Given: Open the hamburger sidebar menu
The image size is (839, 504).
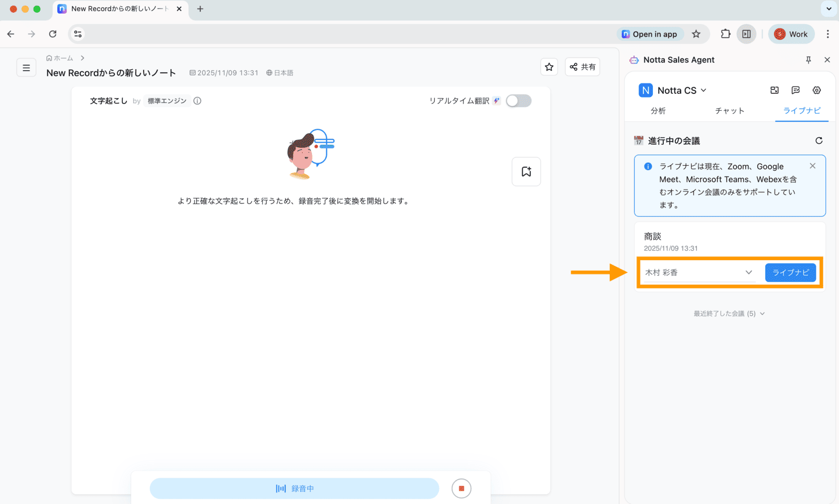Looking at the screenshot, I should click(x=26, y=68).
